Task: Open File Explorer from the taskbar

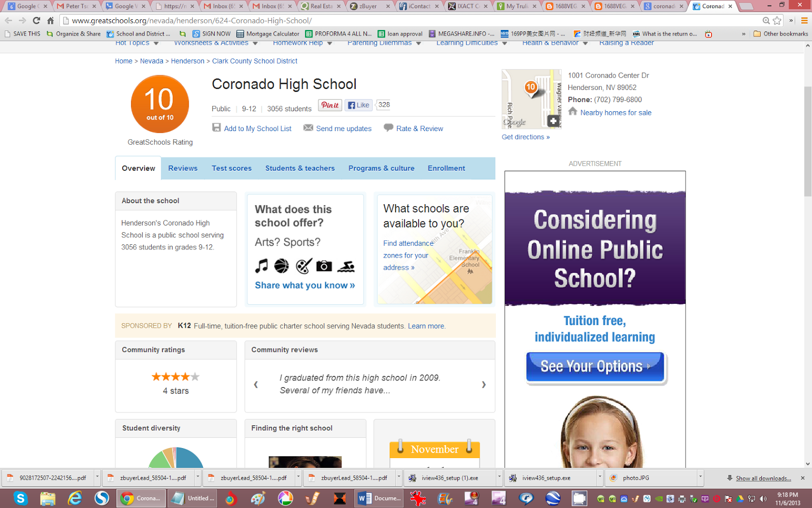Action: 48,498
